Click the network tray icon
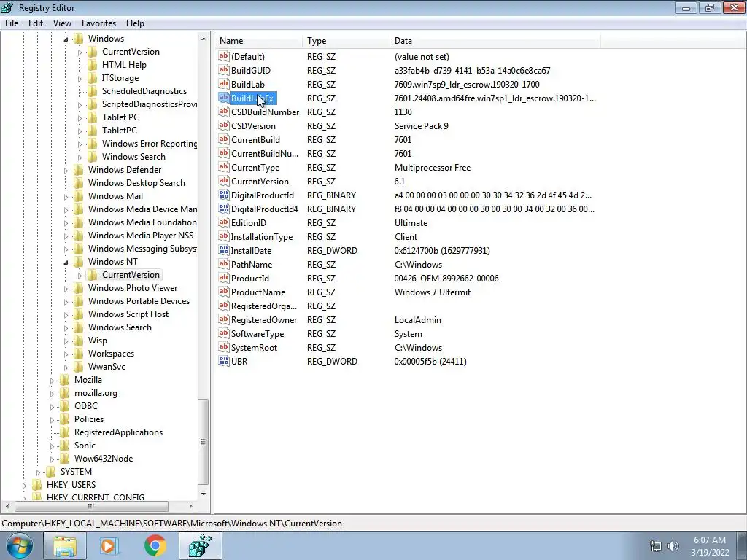Screen dimensions: 747x560 [656, 546]
